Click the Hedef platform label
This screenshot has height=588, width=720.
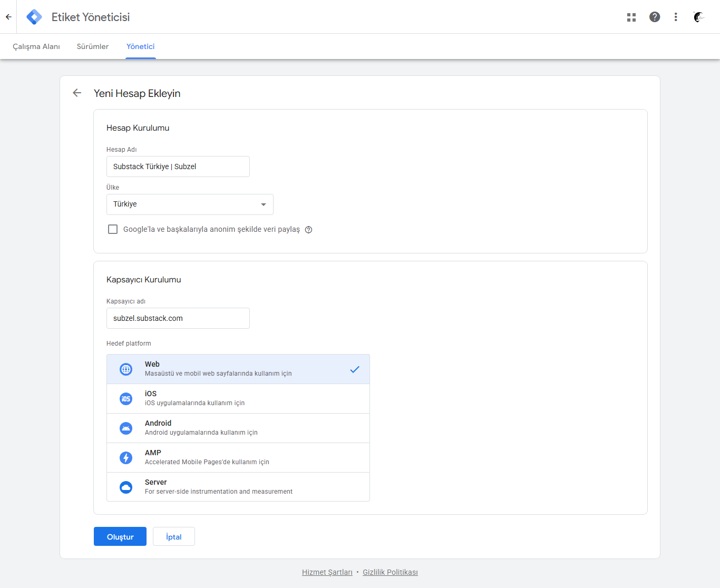(x=129, y=344)
